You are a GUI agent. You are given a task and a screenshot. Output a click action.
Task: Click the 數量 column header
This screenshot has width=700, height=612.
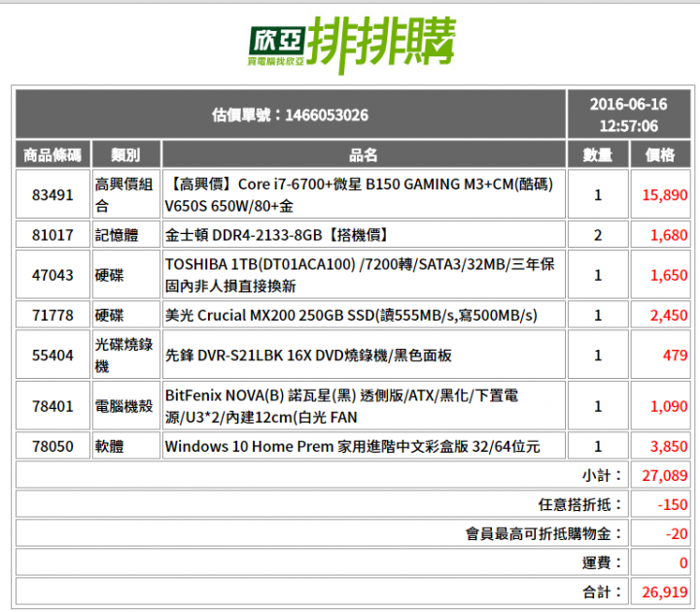tap(598, 154)
